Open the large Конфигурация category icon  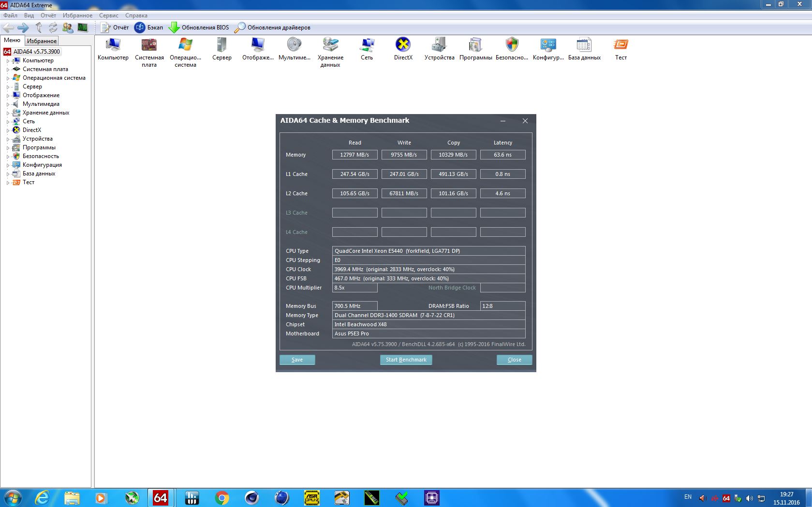tap(548, 49)
